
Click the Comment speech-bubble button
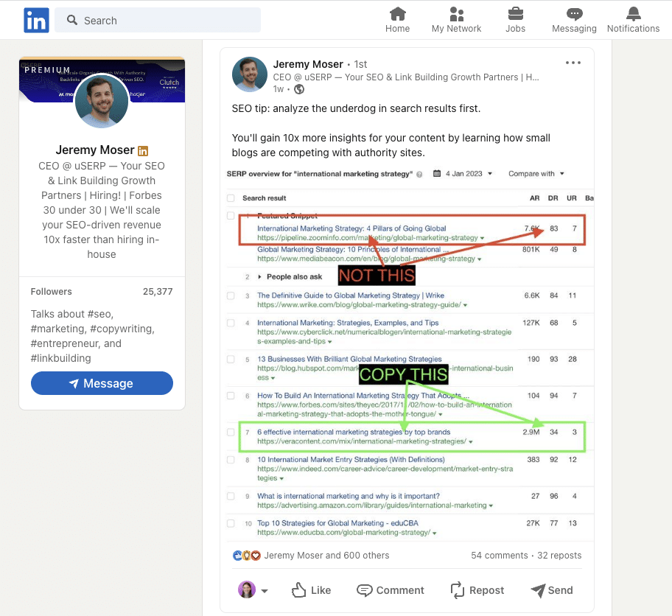pos(391,590)
